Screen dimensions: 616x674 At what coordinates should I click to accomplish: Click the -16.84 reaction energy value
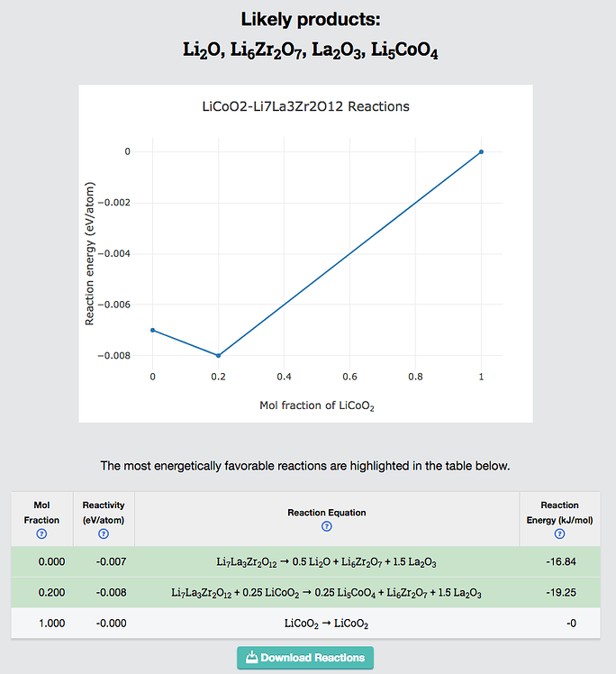(x=561, y=561)
